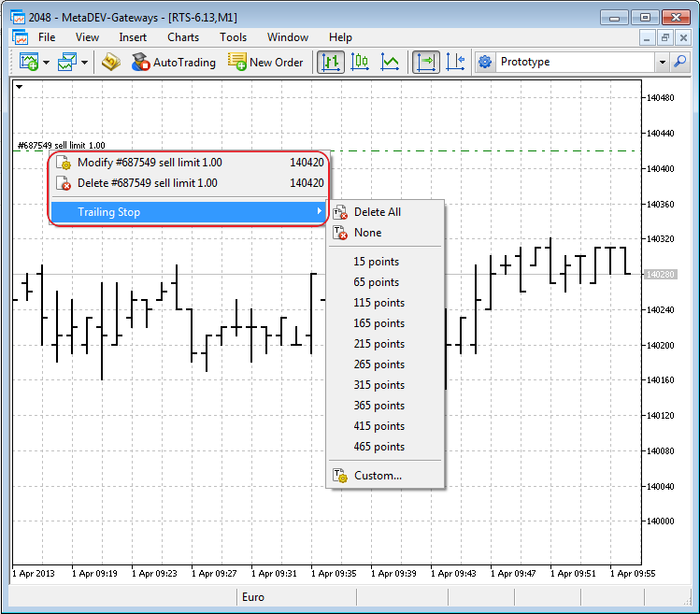
Task: Toggle the Chart Shift icon
Action: [455, 62]
